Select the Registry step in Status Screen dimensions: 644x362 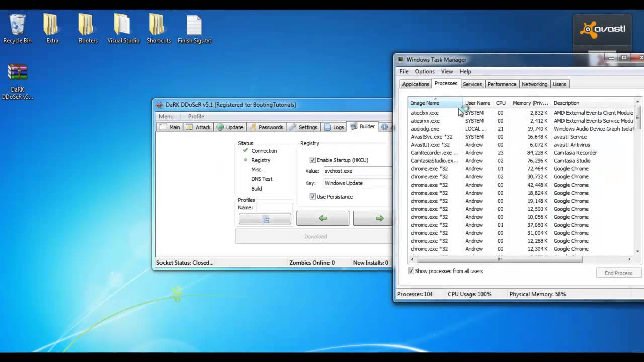pyautogui.click(x=261, y=160)
